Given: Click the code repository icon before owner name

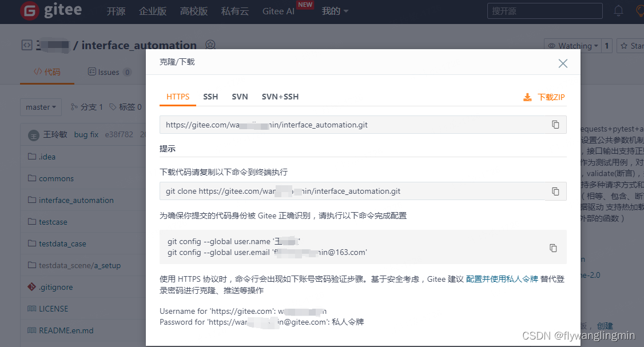Looking at the screenshot, I should (27, 45).
